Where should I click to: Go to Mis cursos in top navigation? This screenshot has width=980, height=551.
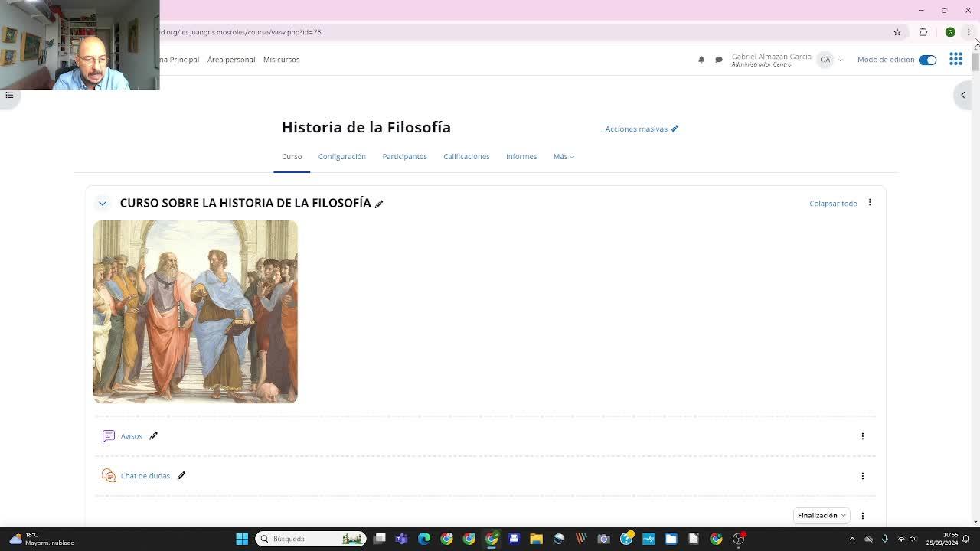click(282, 60)
